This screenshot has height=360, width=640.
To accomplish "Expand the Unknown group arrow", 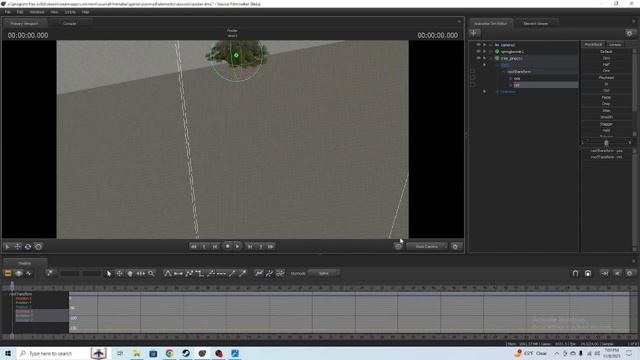I will click(x=484, y=91).
